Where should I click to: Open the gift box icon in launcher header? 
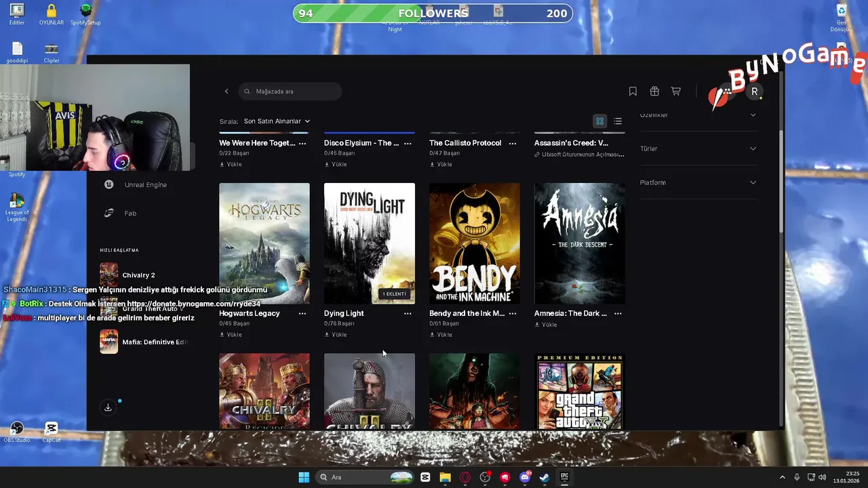click(654, 91)
